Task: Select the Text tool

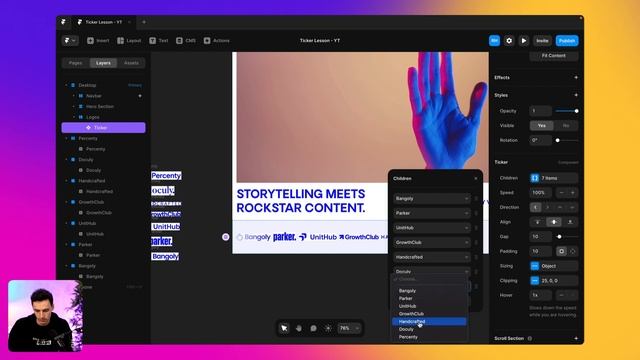Action: click(158, 40)
